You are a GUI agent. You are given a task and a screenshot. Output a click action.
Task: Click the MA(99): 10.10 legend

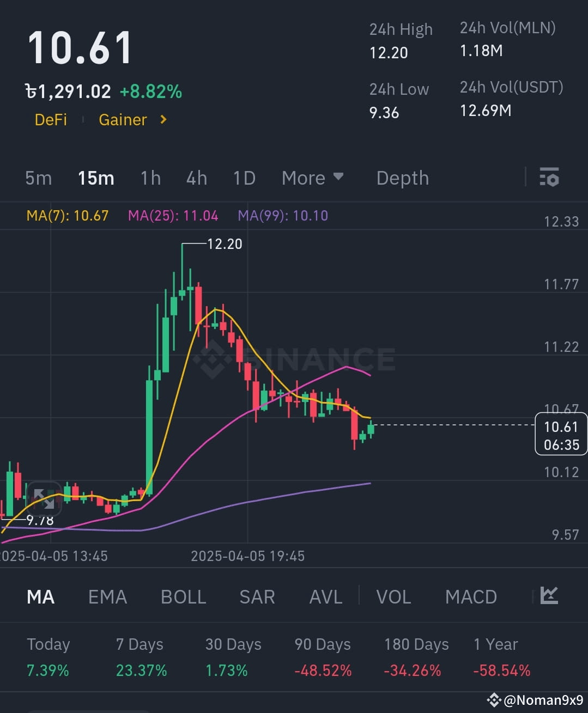[283, 216]
